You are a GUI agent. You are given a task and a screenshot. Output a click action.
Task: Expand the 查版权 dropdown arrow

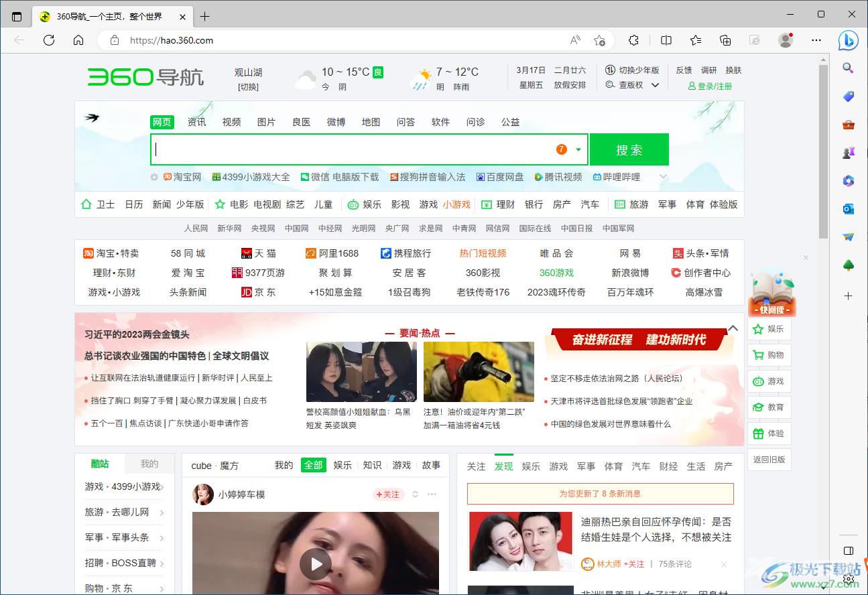(656, 85)
